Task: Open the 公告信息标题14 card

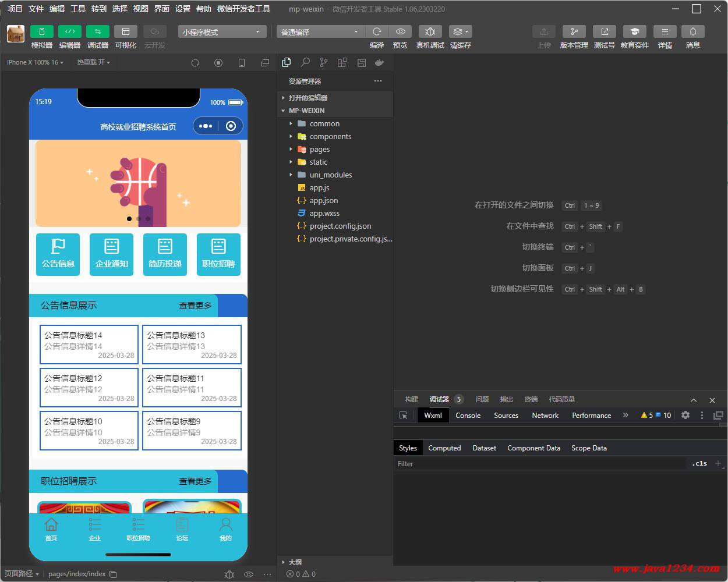Action: point(89,345)
